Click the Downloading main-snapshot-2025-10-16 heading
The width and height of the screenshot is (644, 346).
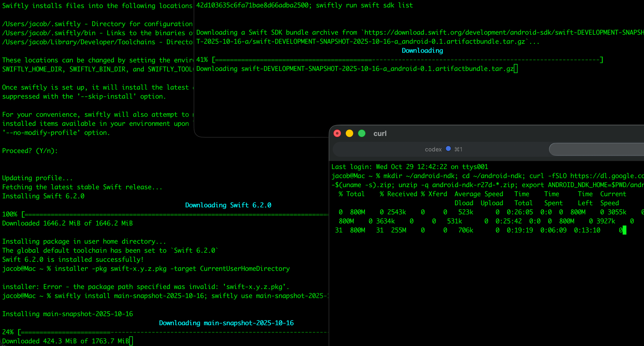(x=226, y=323)
